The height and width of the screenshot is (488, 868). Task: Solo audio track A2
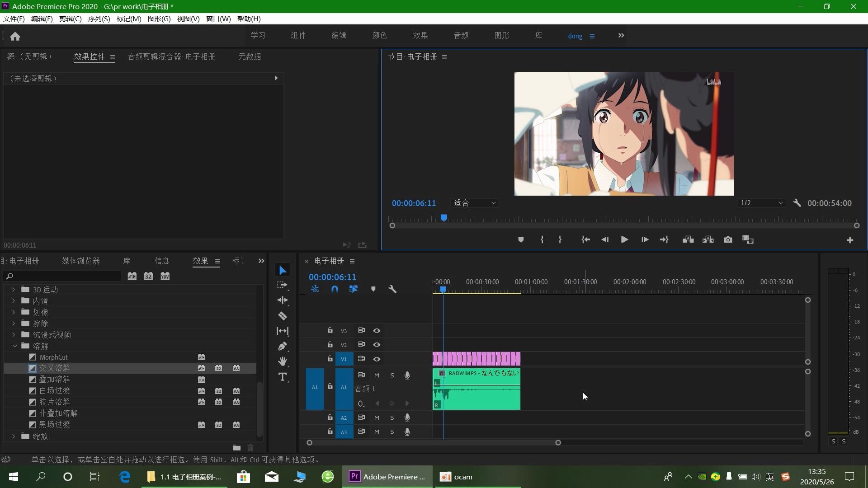point(392,418)
